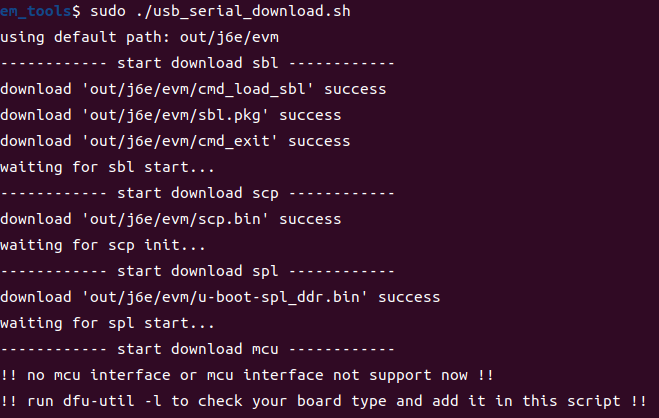Click the 'em_tools' prompt text

pos(32,11)
